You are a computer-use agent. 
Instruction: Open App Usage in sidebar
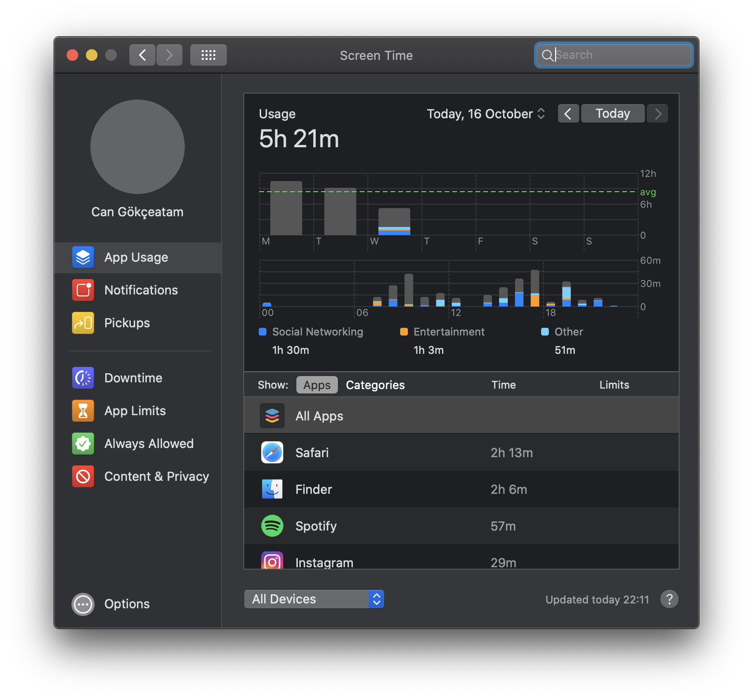138,257
